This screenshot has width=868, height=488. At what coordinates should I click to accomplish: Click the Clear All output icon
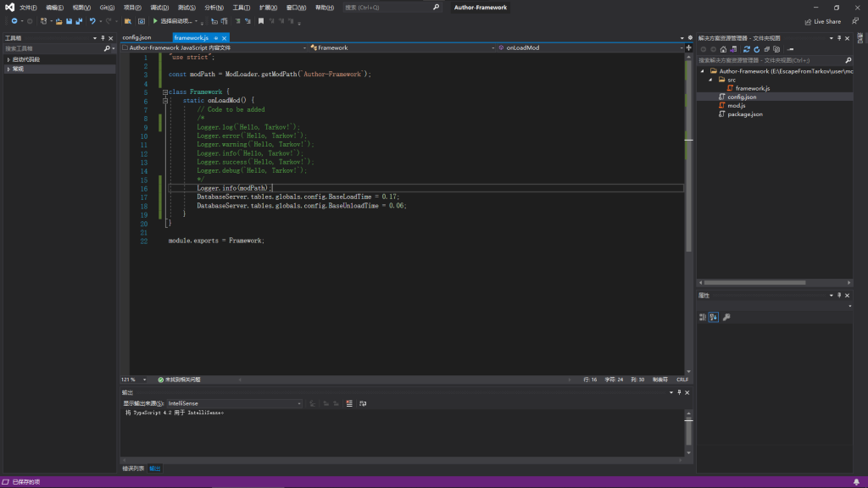point(349,403)
